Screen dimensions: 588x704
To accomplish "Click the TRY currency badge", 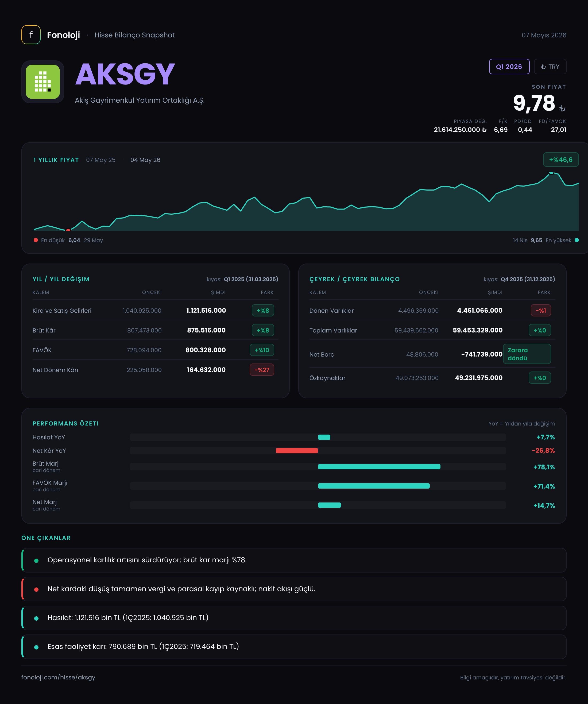I will (x=550, y=67).
